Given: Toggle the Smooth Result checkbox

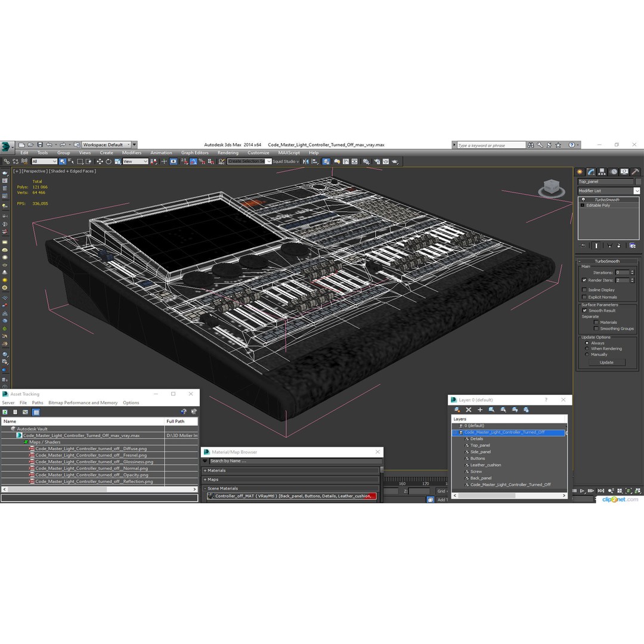Looking at the screenshot, I should (584, 311).
